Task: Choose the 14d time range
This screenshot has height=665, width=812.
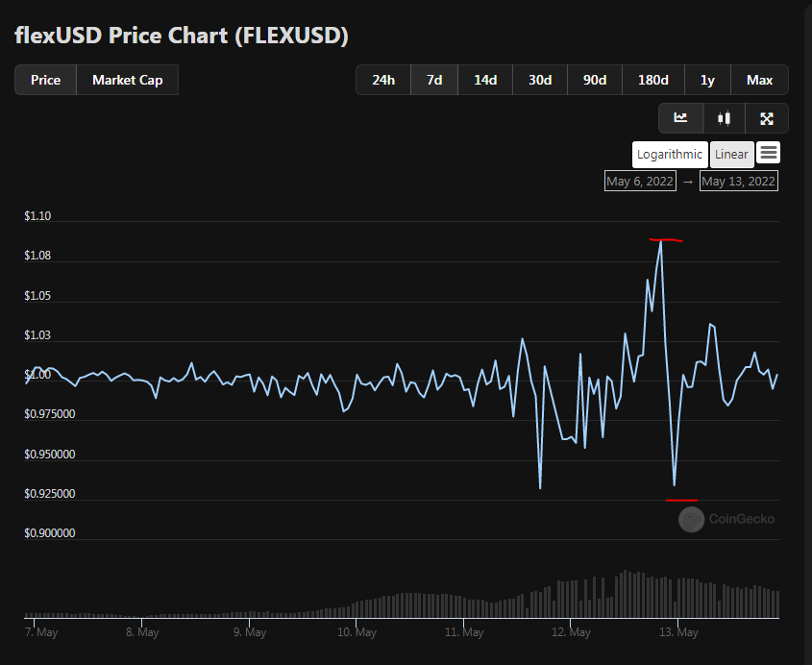Action: (485, 80)
